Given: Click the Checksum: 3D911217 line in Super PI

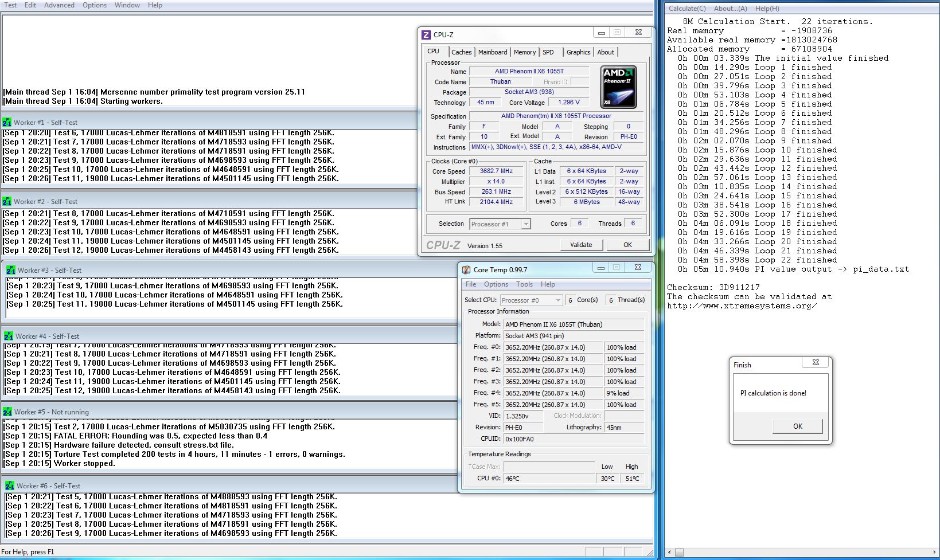Looking at the screenshot, I should (x=713, y=287).
